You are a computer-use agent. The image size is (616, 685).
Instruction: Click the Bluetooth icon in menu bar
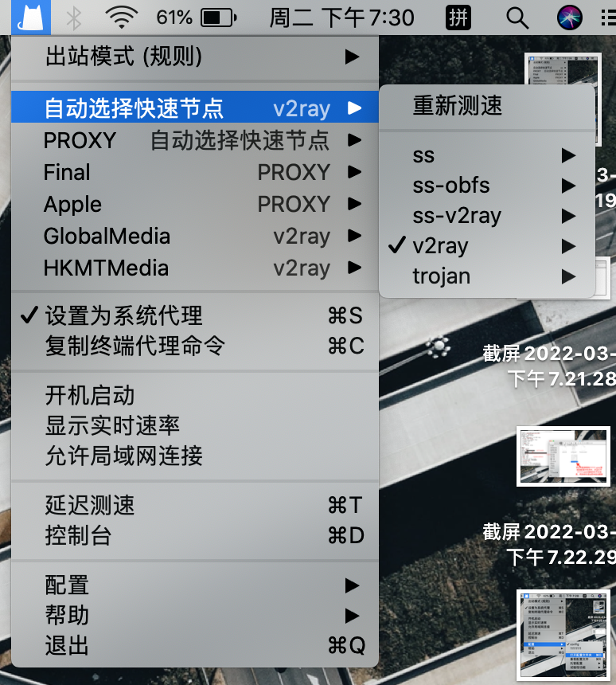coord(74,18)
